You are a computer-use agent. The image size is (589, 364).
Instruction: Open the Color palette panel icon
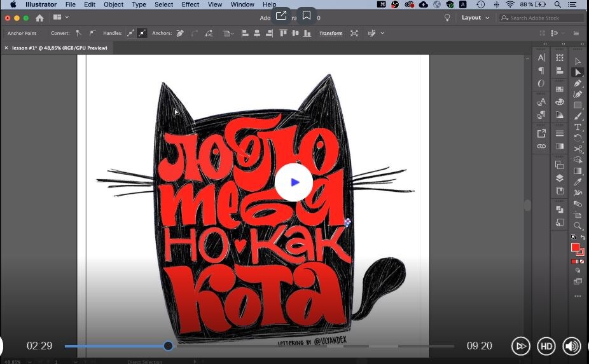coord(560,102)
